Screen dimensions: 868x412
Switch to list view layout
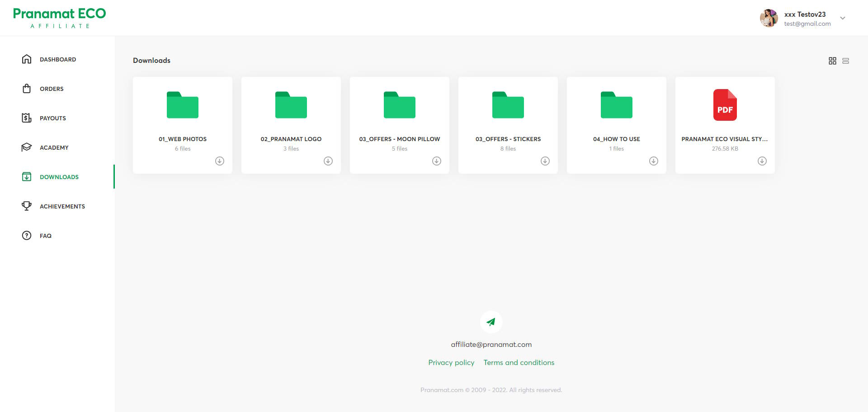pyautogui.click(x=845, y=61)
